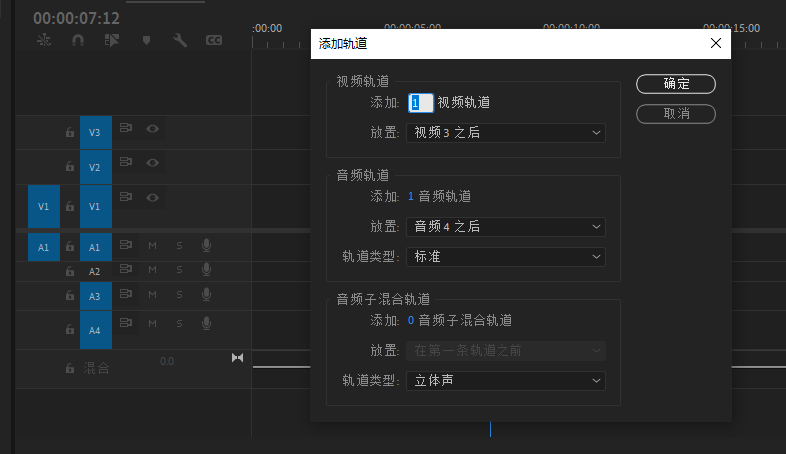The width and height of the screenshot is (786, 454).
Task: Hide V3 track using eye icon
Action: click(x=153, y=128)
